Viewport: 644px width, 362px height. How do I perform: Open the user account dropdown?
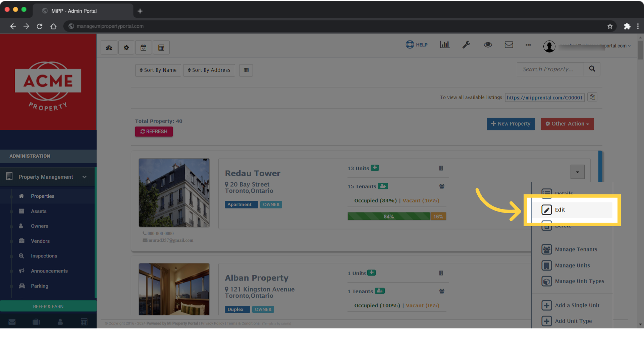coord(587,46)
